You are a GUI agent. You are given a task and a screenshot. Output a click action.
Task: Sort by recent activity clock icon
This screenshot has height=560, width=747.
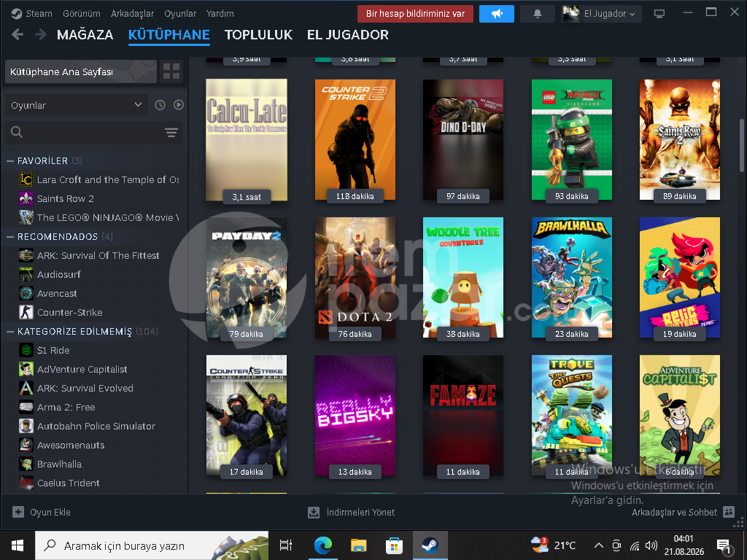click(160, 105)
